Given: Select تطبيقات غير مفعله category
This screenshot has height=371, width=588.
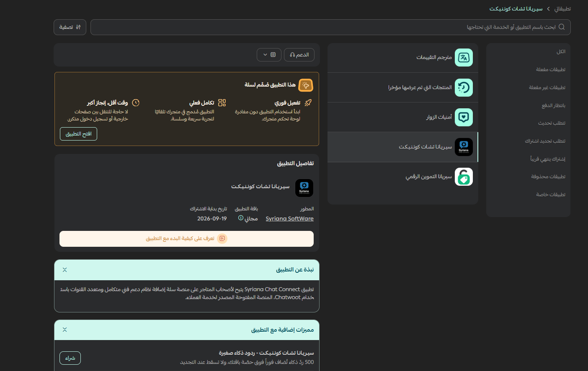Looking at the screenshot, I should click(547, 87).
